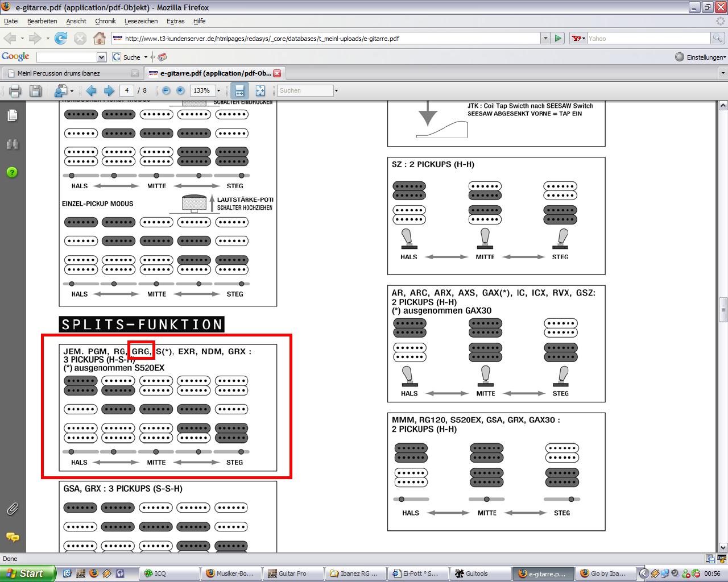This screenshot has height=582, width=728.
Task: Open the Pages panel in sidebar
Action: point(12,115)
